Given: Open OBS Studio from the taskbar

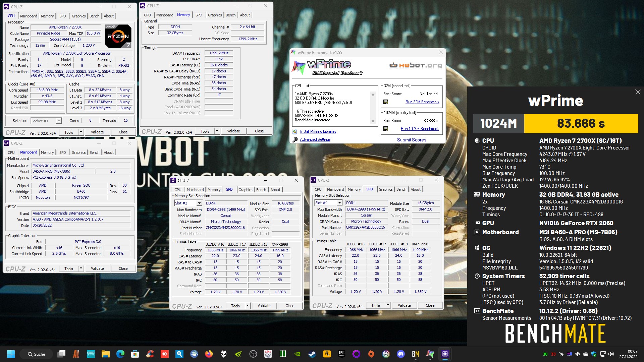Looking at the screenshot, I should (253, 354).
